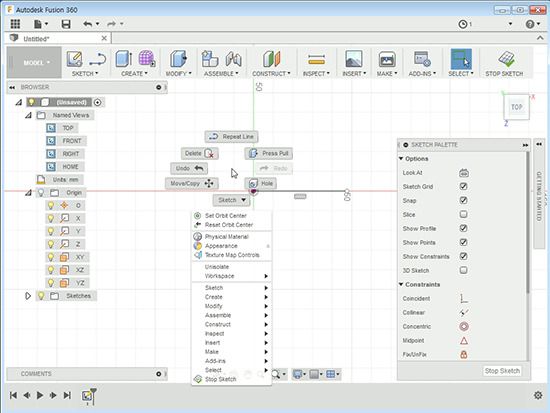550x413 pixels.
Task: Open the Sketch dropdown in the marking menu
Action: (x=232, y=200)
